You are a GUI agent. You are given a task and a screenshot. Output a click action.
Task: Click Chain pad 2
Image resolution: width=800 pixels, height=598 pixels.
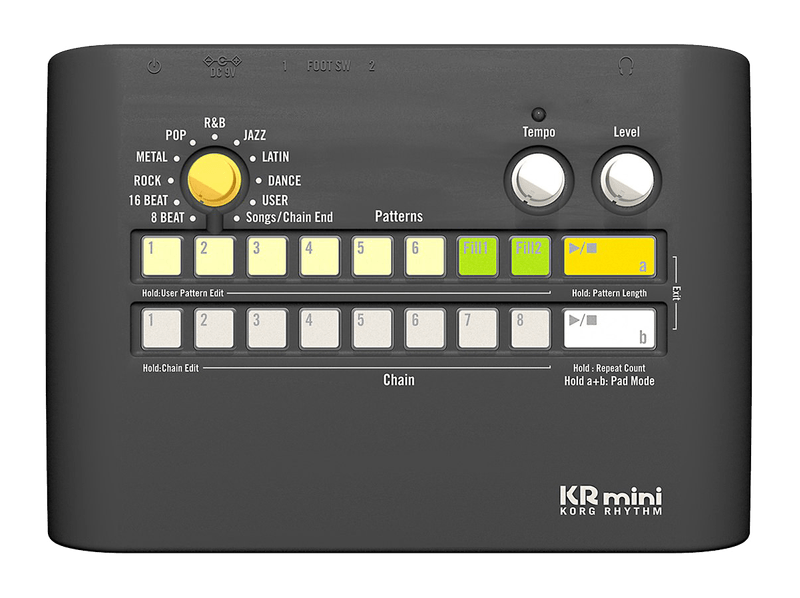pyautogui.click(x=214, y=329)
